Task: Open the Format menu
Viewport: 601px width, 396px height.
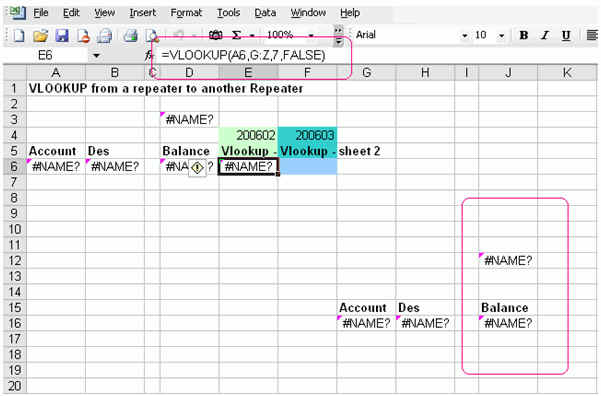Action: [x=186, y=13]
